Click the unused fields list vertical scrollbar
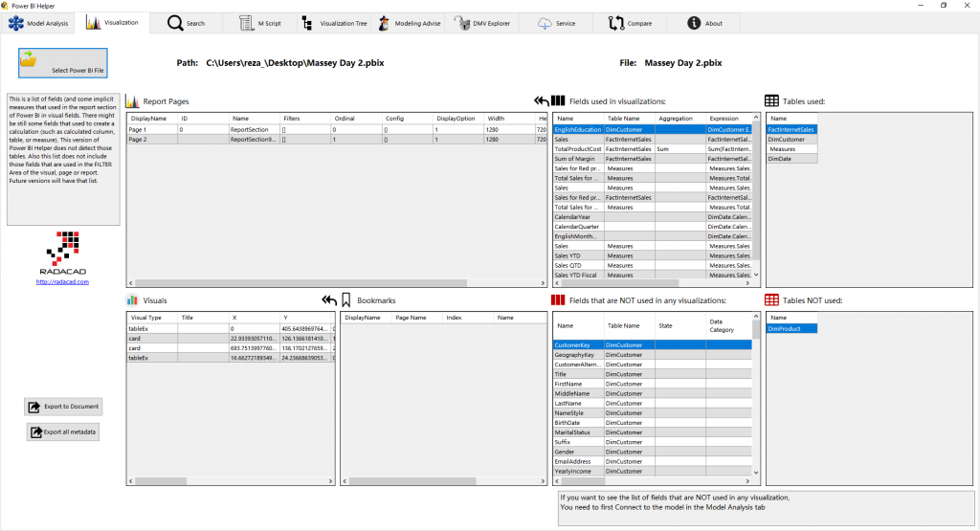Viewport: 980px width, 531px height. 756,402
